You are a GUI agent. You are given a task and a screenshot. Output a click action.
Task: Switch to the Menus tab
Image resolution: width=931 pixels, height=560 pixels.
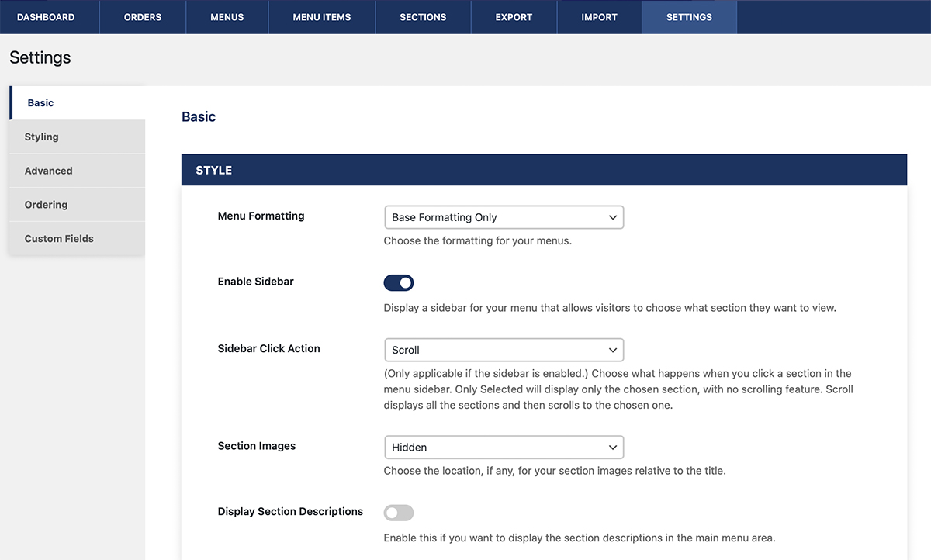227,17
